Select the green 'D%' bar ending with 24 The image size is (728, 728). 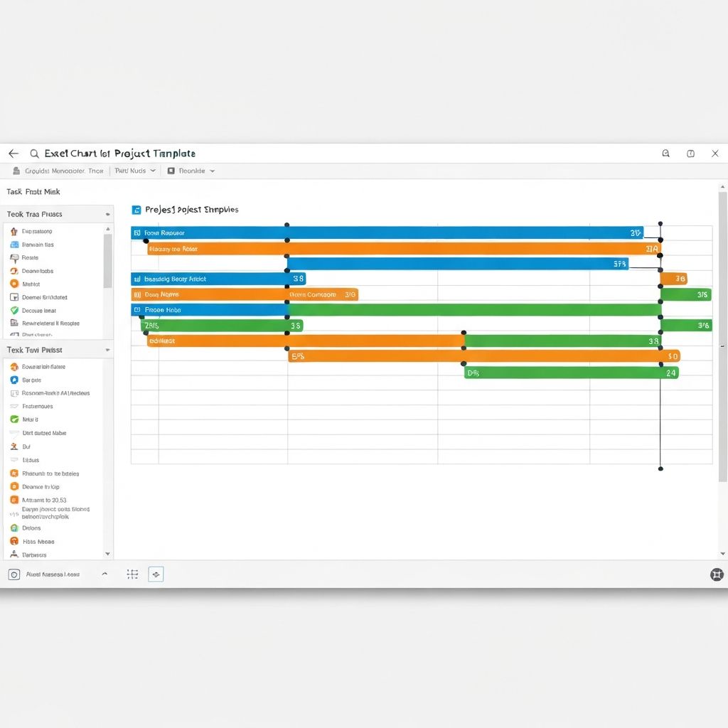572,373
